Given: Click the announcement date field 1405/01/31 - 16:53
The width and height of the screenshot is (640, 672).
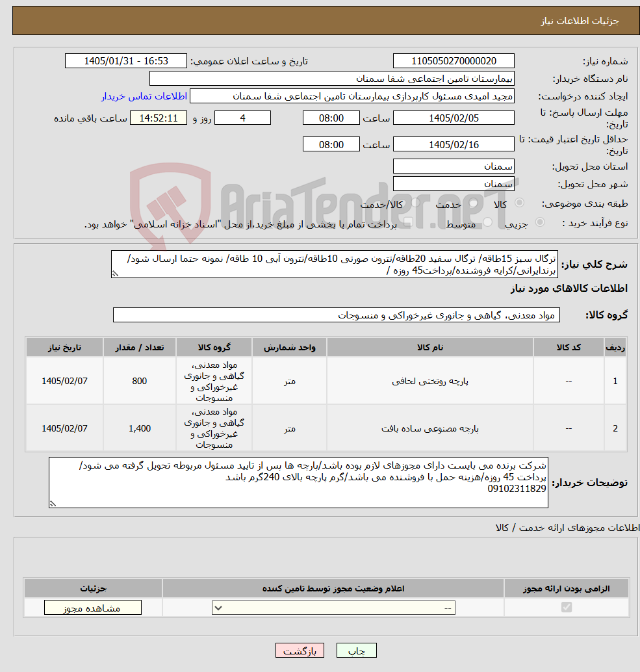Looking at the screenshot, I should [x=126, y=61].
